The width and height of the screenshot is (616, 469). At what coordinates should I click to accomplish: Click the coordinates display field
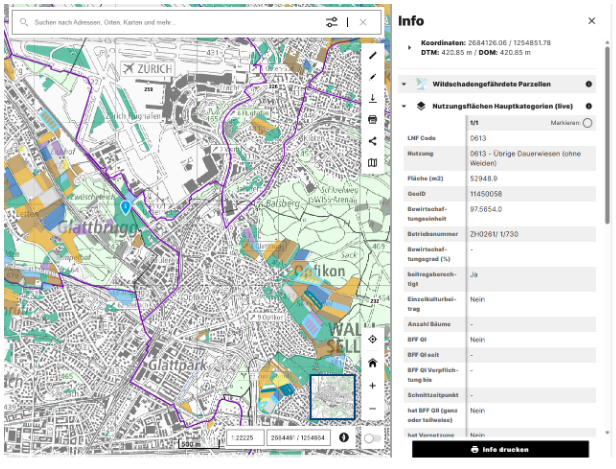pyautogui.click(x=298, y=438)
